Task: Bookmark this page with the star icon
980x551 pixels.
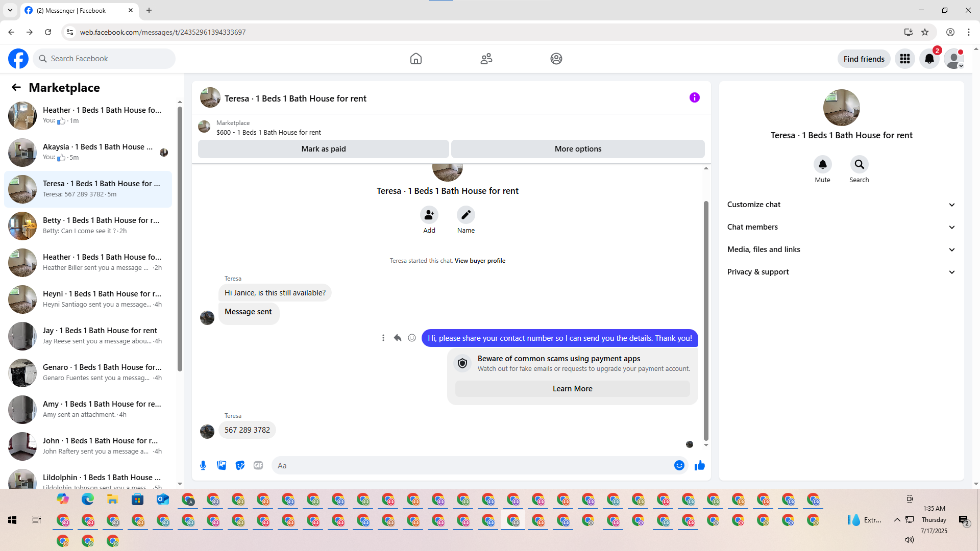Action: tap(925, 32)
